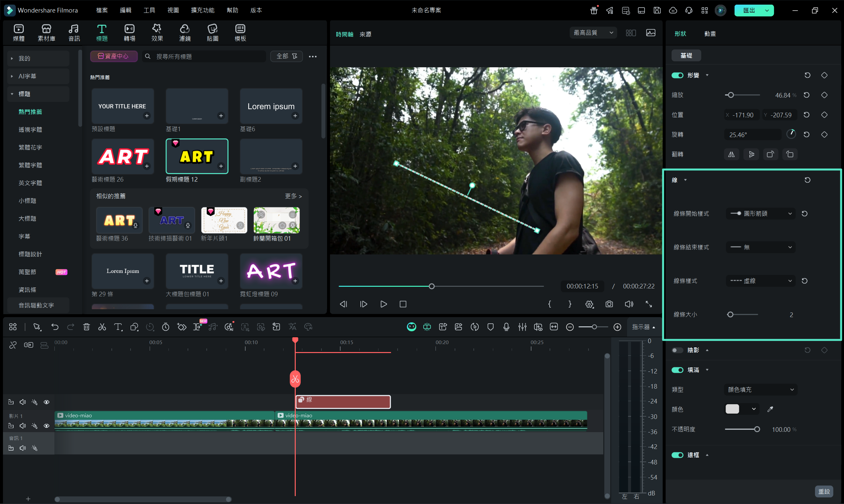Click the scissors split tool in timeline toolbar

102,327
